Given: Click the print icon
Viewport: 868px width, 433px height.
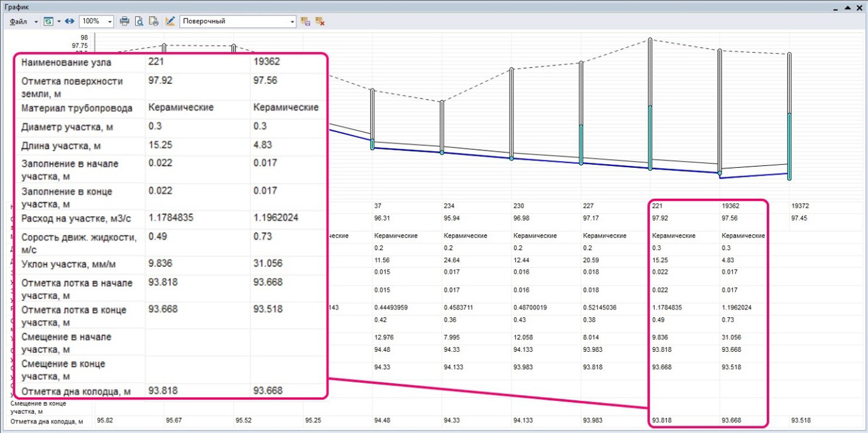Looking at the screenshot, I should (125, 21).
